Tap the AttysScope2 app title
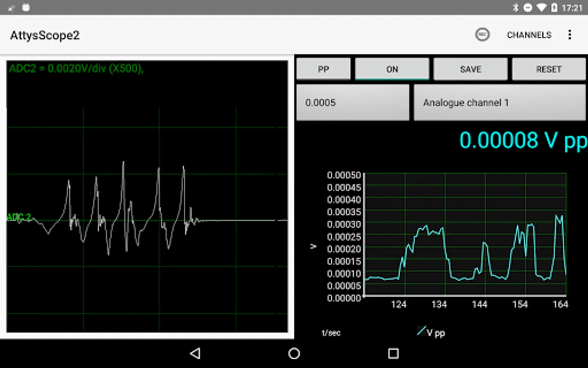Viewport: 588px width, 368px height. 45,35
